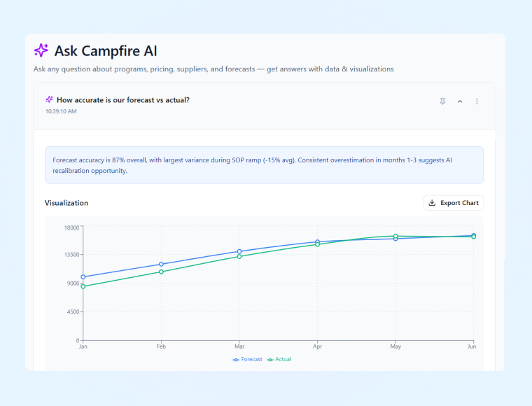Click the Forecast data point for Mar
This screenshot has width=532, height=406.
click(239, 252)
